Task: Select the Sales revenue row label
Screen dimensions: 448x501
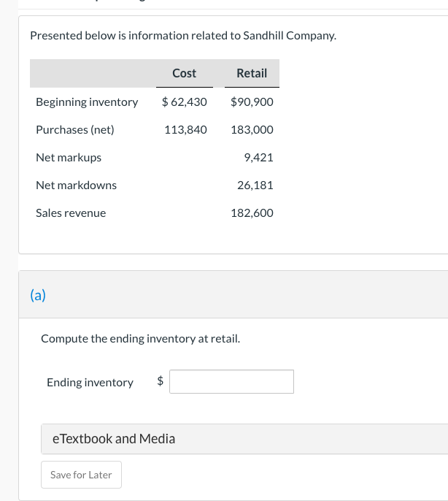Action: click(71, 213)
